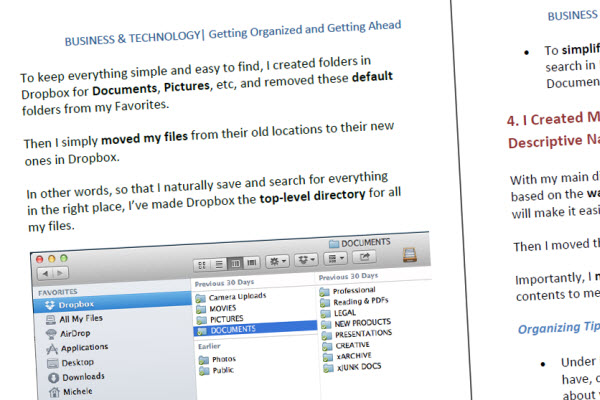Open AirDrop from the sidebar
This screenshot has width=600, height=400.
(x=75, y=333)
